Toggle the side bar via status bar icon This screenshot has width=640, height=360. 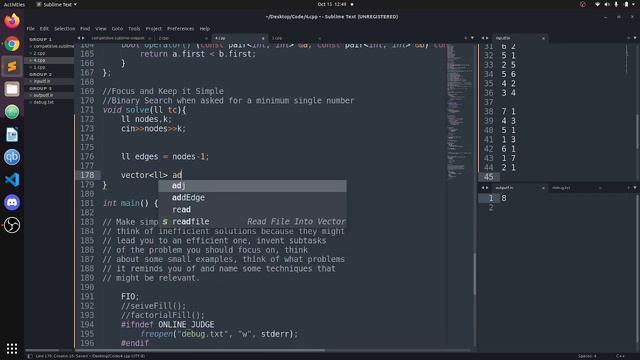tap(29, 356)
